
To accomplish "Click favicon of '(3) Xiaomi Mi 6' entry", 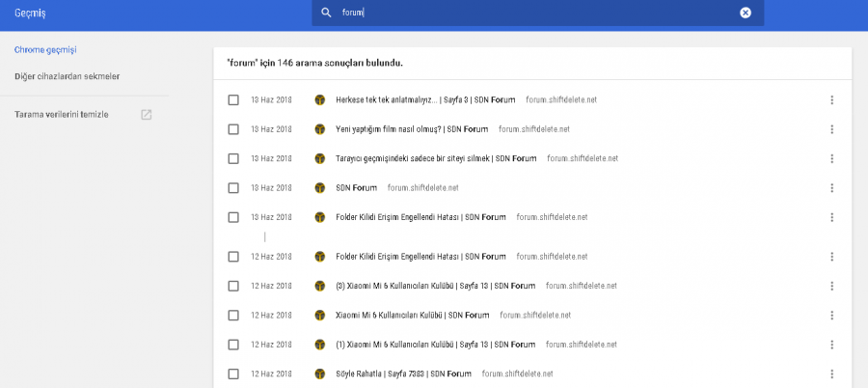I will tap(319, 286).
